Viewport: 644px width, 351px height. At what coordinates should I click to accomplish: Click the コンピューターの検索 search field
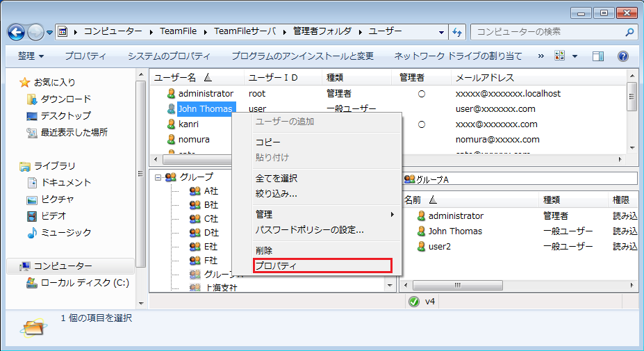click(x=549, y=32)
